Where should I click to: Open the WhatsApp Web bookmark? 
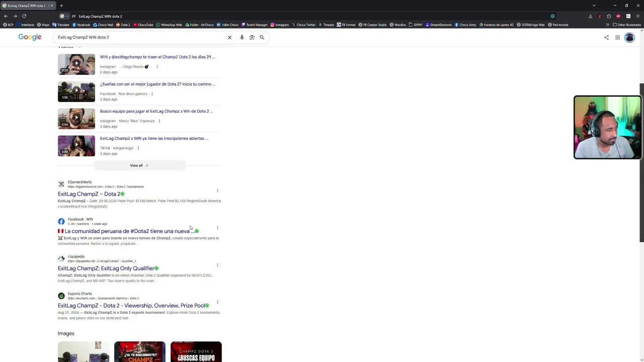tap(169, 25)
